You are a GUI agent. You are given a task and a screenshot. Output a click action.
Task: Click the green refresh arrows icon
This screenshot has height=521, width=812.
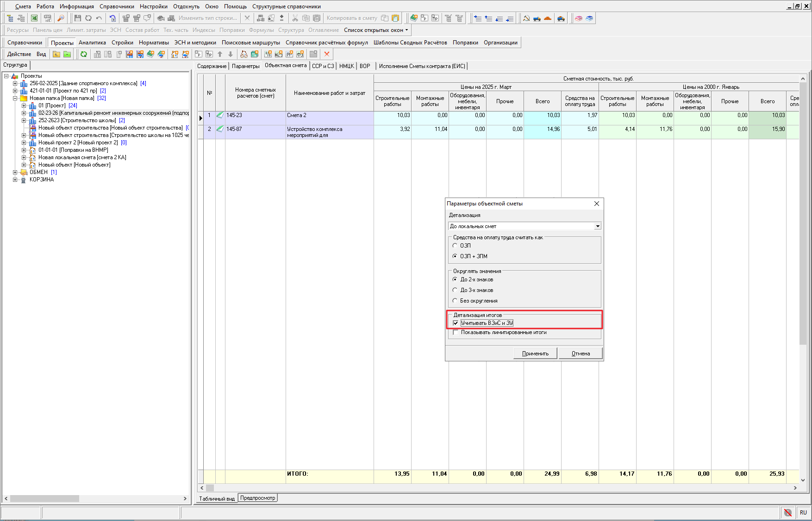[x=84, y=54]
